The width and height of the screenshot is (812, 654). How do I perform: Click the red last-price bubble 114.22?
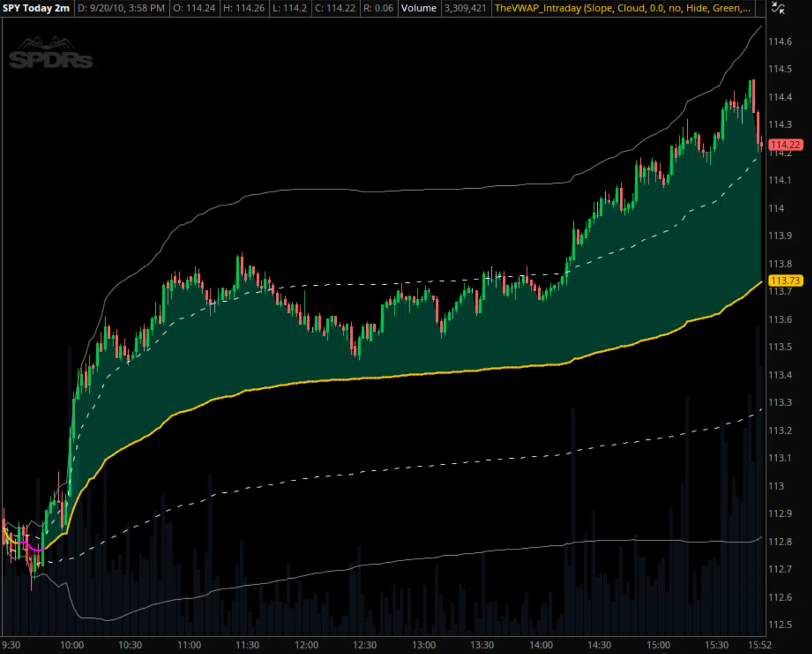pos(786,145)
